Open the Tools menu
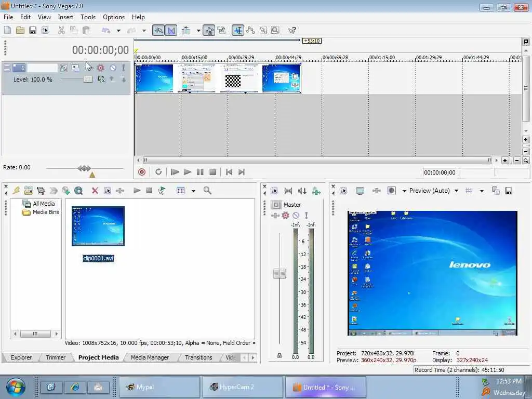Viewport: 532px width, 399px height. tap(88, 17)
